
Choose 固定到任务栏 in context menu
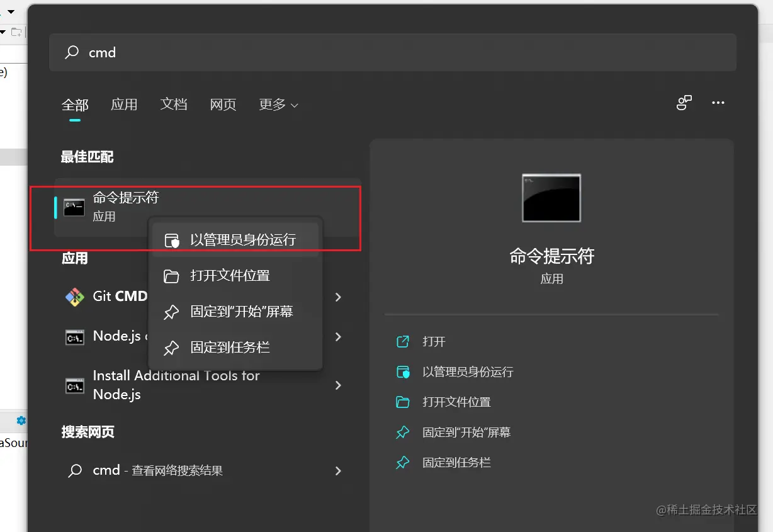tap(235, 348)
